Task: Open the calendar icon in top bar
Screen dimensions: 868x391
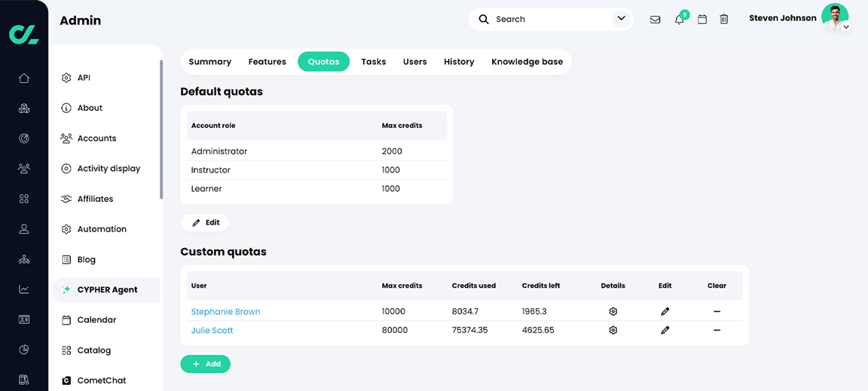Action: tap(702, 20)
